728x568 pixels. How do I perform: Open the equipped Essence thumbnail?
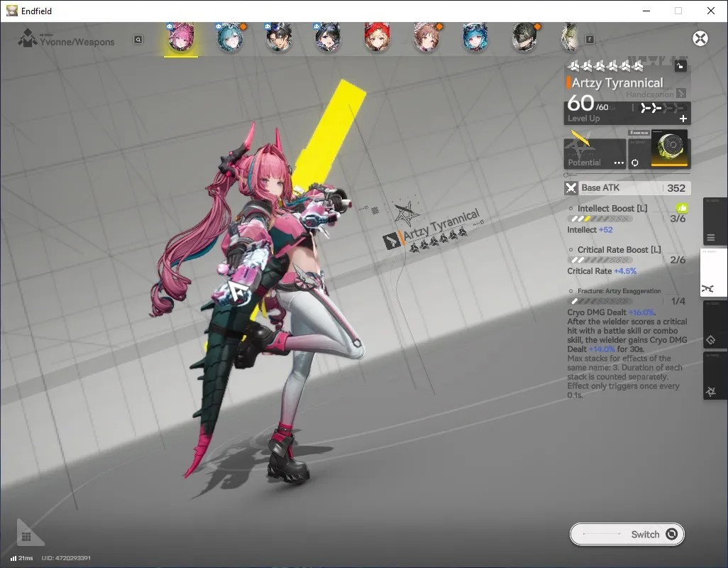669,148
